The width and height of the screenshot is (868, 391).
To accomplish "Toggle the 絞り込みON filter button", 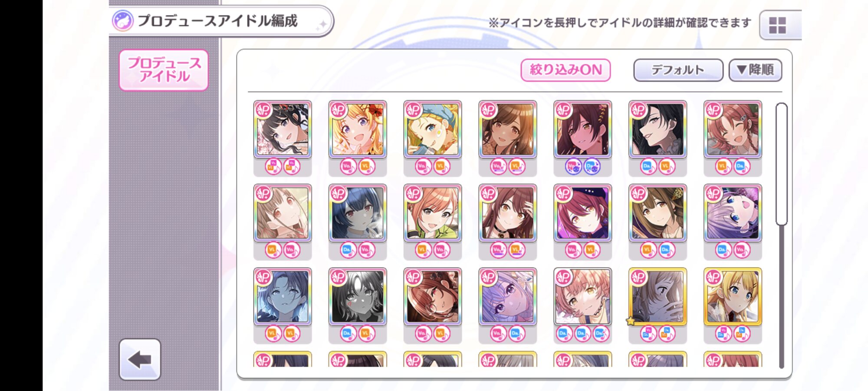I will click(566, 70).
